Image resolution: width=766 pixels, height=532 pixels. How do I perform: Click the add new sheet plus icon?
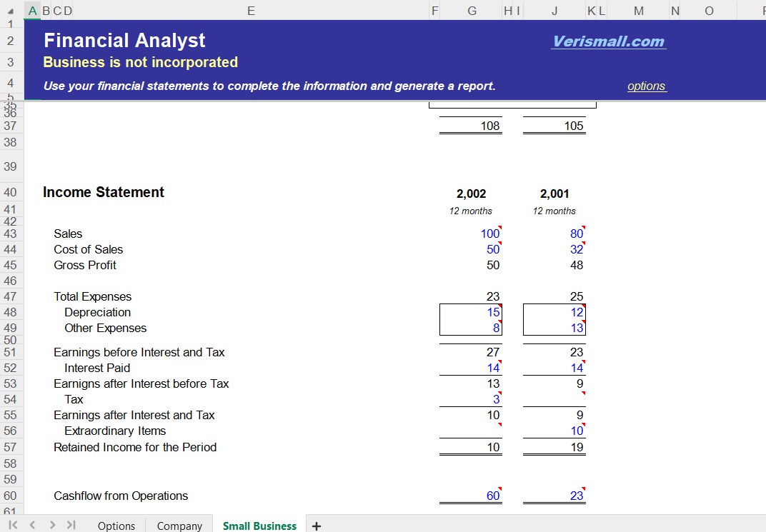coord(316,526)
